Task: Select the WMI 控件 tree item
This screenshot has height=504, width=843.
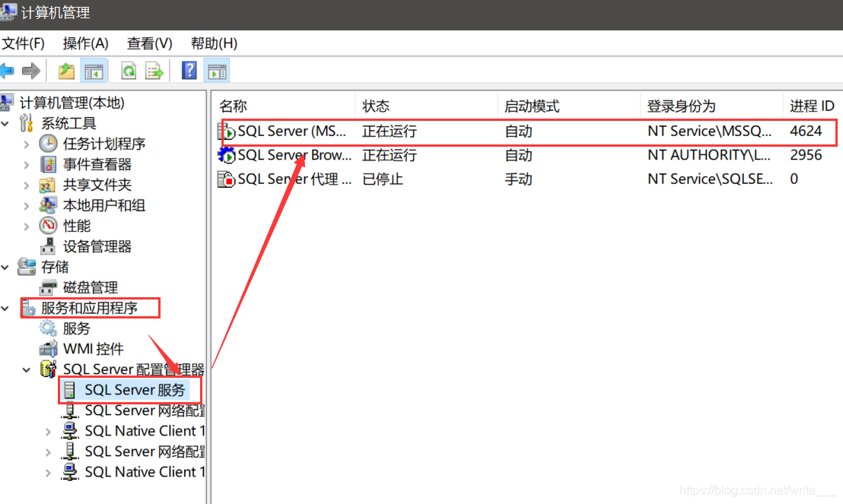Action: 94,349
